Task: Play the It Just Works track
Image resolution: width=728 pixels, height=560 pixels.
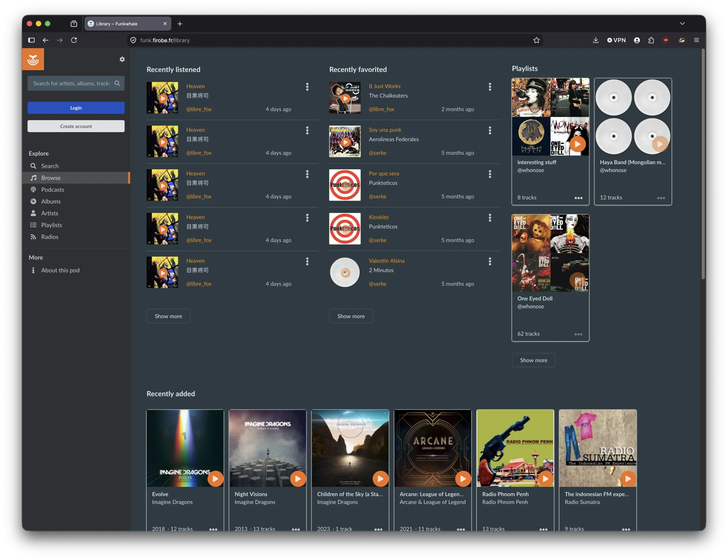Action: coord(345,98)
